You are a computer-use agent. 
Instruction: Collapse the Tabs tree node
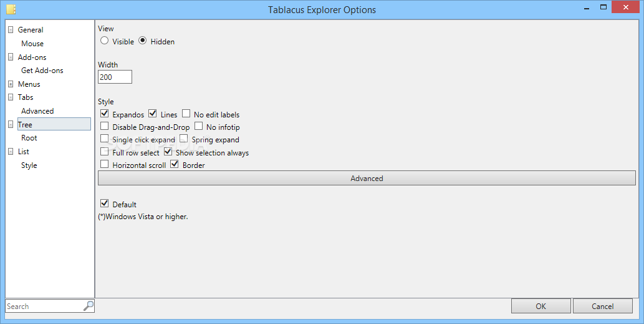(11, 97)
